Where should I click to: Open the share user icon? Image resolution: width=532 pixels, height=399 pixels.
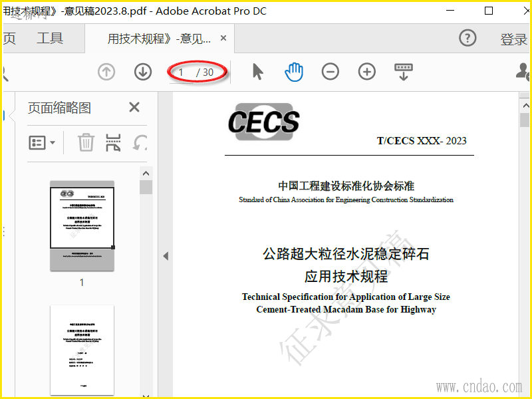[523, 72]
